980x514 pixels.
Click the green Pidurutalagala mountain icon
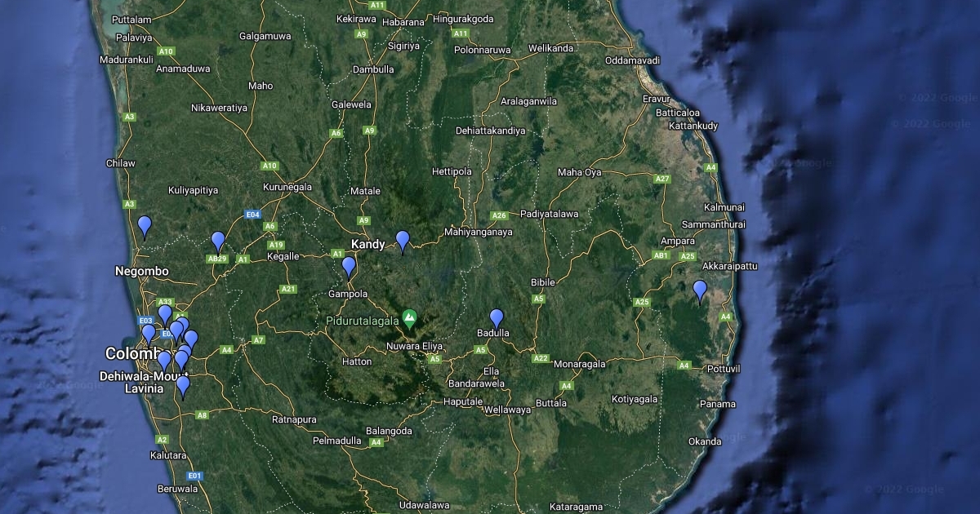point(410,317)
